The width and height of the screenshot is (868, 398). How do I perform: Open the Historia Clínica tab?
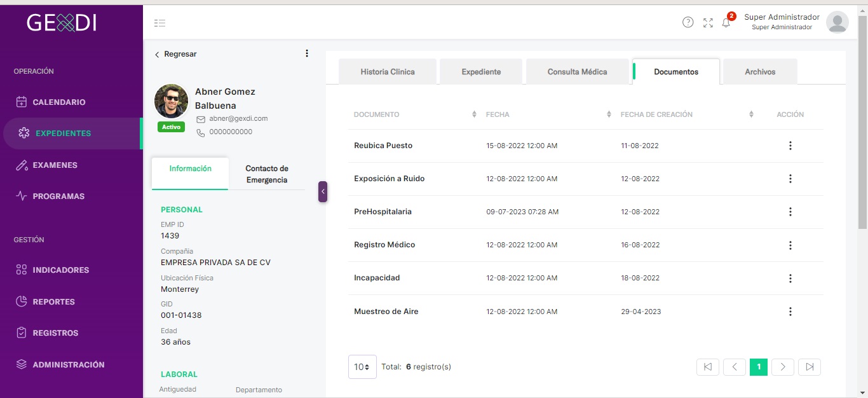[x=388, y=72]
